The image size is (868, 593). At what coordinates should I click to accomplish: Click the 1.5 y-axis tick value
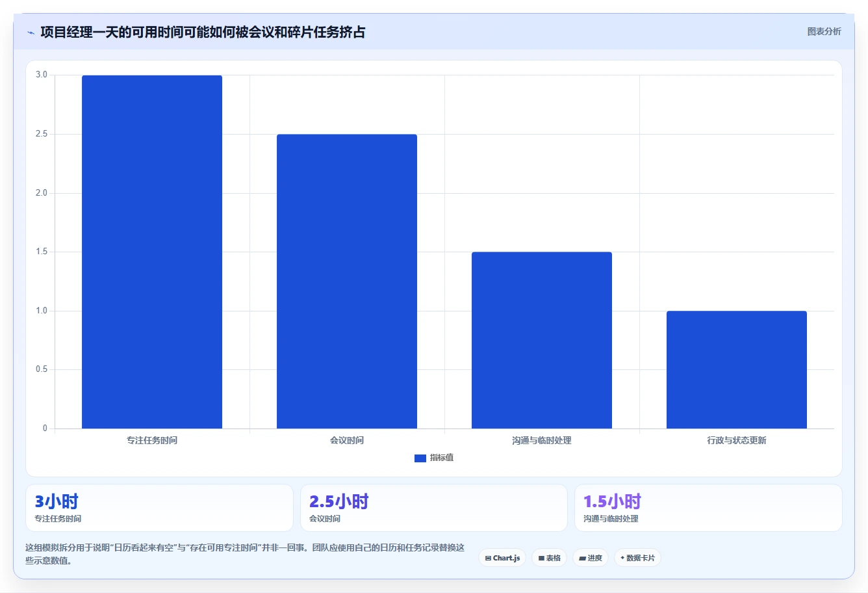pyautogui.click(x=42, y=252)
